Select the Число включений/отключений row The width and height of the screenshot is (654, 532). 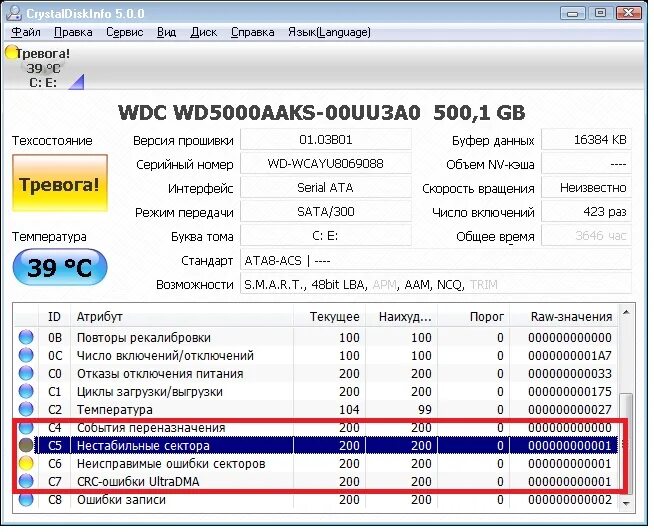316,355
